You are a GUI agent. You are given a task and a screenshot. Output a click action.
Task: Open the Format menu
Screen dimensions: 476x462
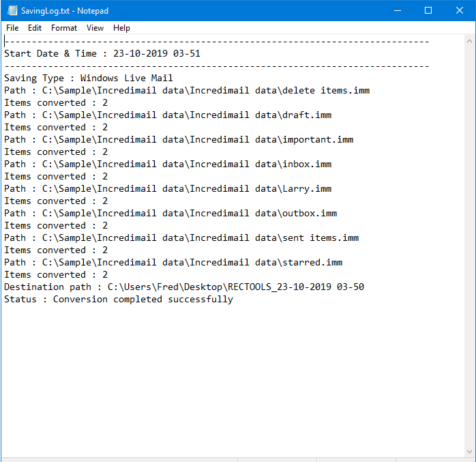pos(64,28)
